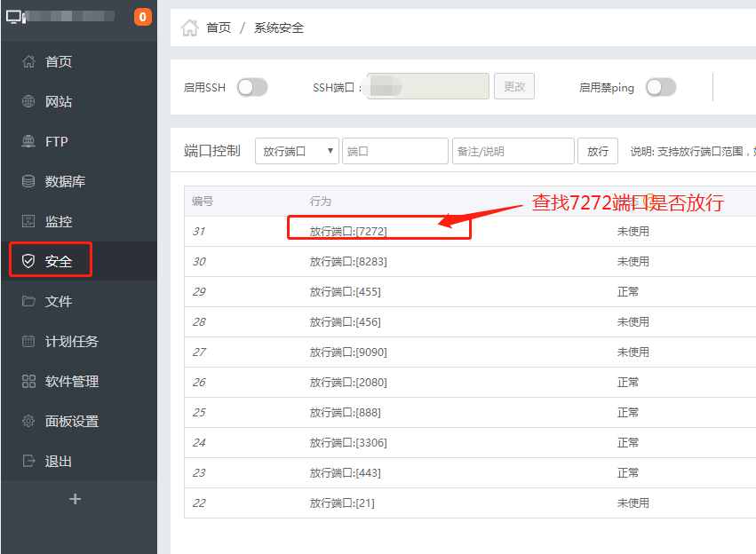Click the 编号 column header
Screen dimensions: 756x554
click(x=203, y=201)
